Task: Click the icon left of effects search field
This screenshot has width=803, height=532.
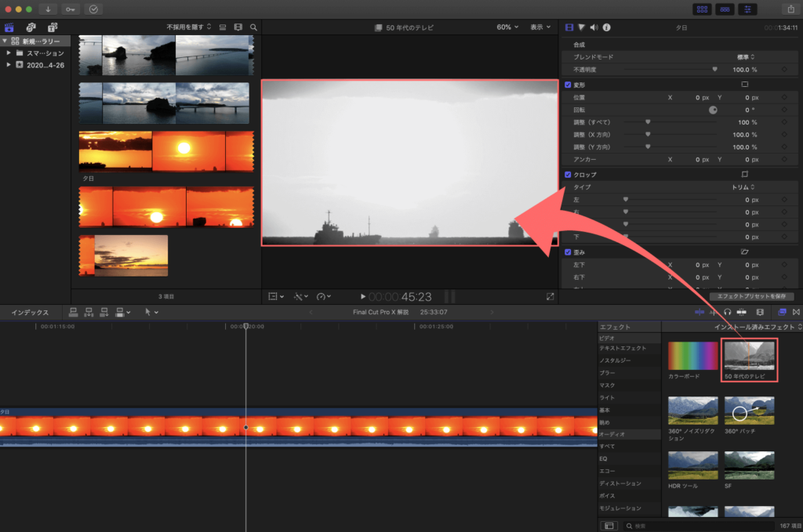Action: [609, 526]
